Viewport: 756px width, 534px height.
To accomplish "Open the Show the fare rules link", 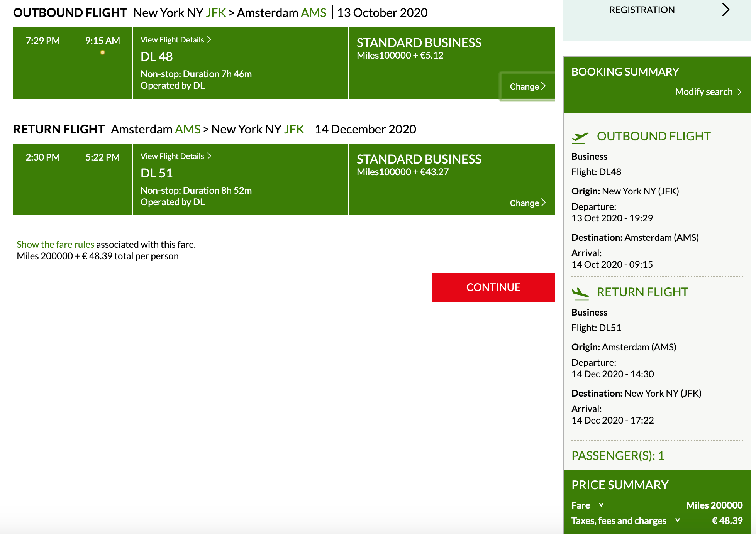I will (x=55, y=244).
